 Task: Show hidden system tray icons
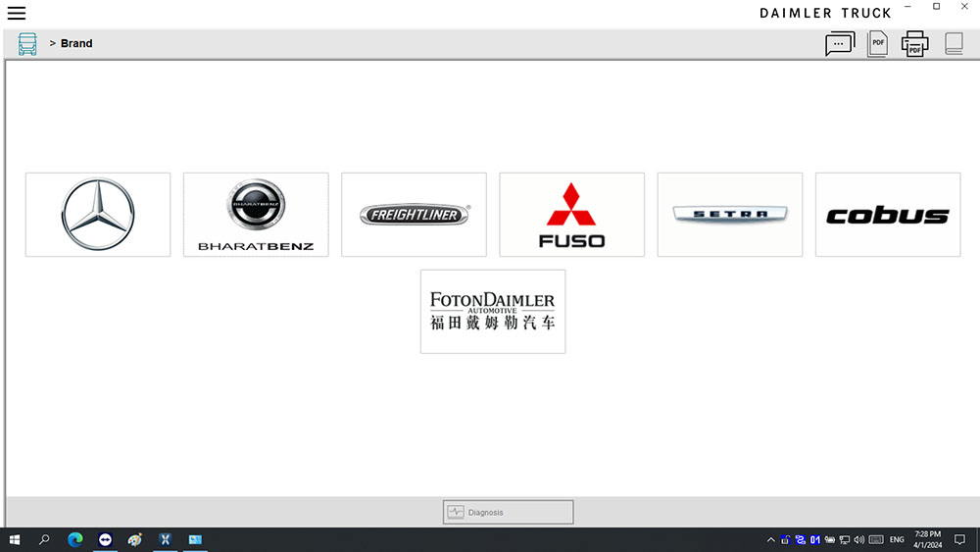click(x=770, y=539)
